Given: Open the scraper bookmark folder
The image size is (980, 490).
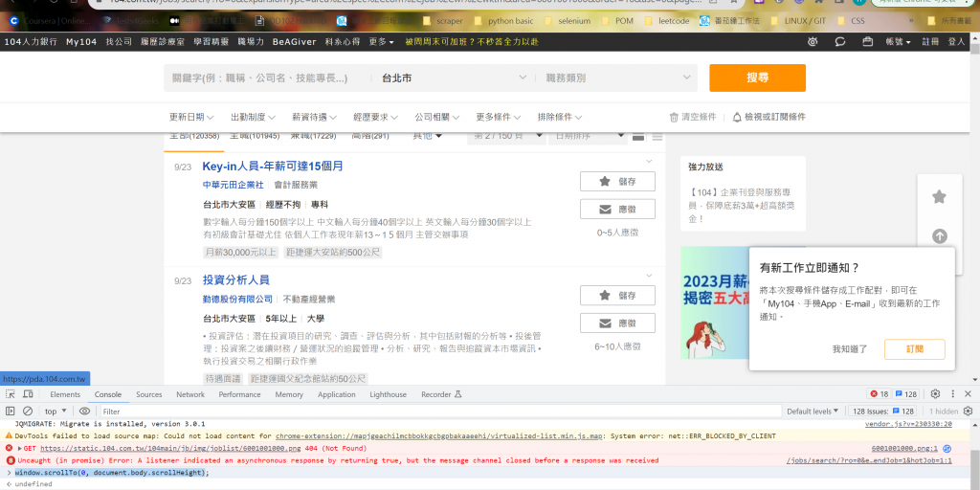Looking at the screenshot, I should coord(442,21).
